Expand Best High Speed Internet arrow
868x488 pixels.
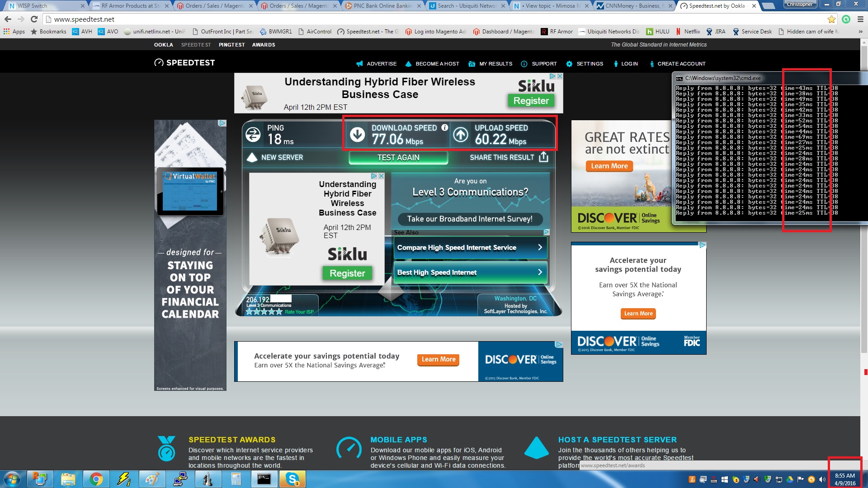[540, 272]
